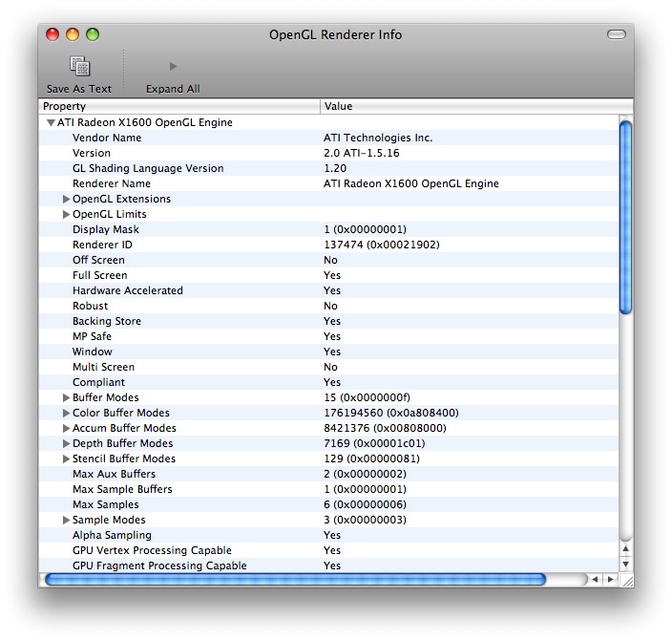Click the horizontal scrollbar right arrow
Viewport: 672px width, 640px height.
pyautogui.click(x=610, y=580)
